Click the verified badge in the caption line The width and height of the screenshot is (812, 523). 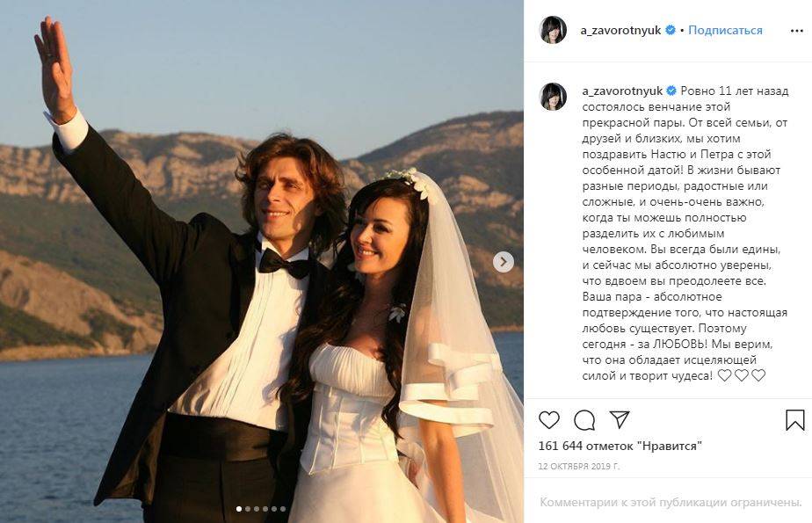click(x=671, y=91)
